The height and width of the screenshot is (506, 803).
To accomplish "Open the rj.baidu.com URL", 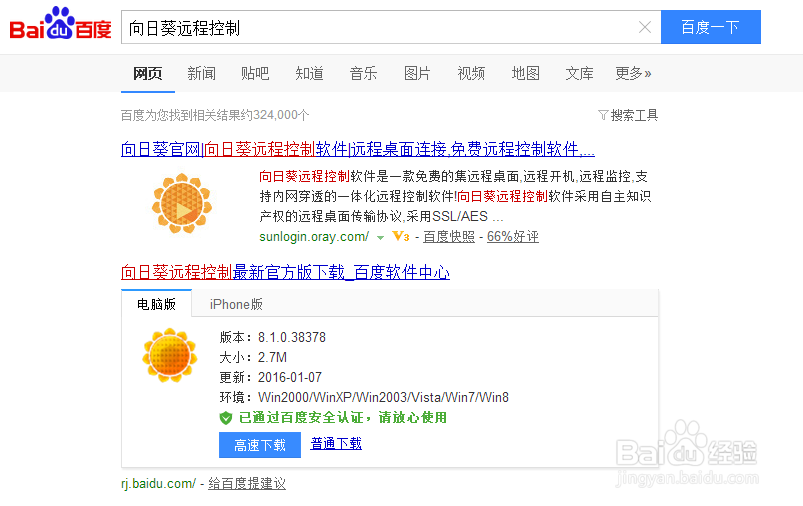I will [158, 483].
